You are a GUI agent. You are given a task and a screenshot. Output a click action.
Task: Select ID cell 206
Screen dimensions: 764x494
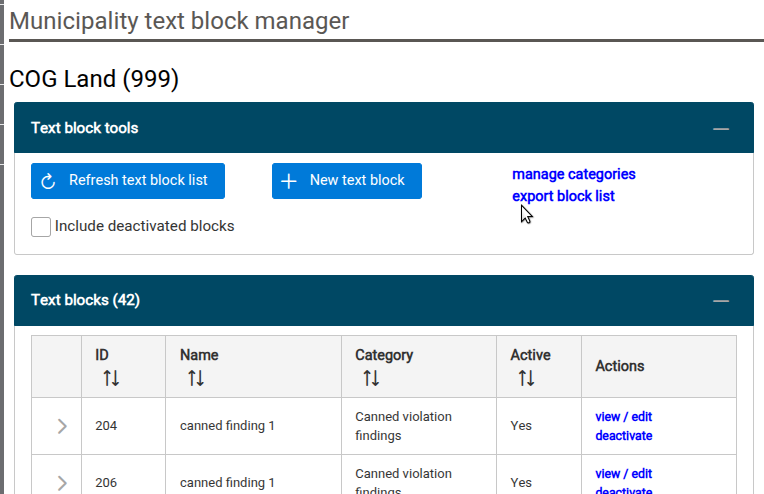point(123,475)
